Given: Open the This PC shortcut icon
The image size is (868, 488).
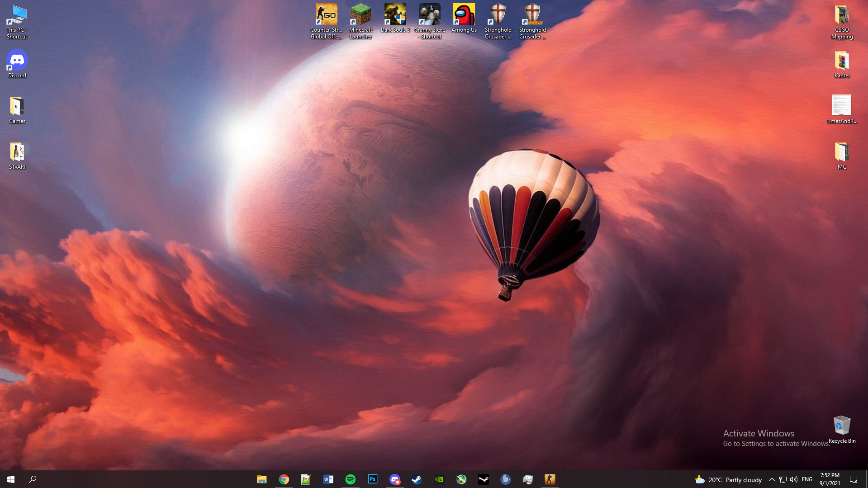Looking at the screenshot, I should pos(17,22).
